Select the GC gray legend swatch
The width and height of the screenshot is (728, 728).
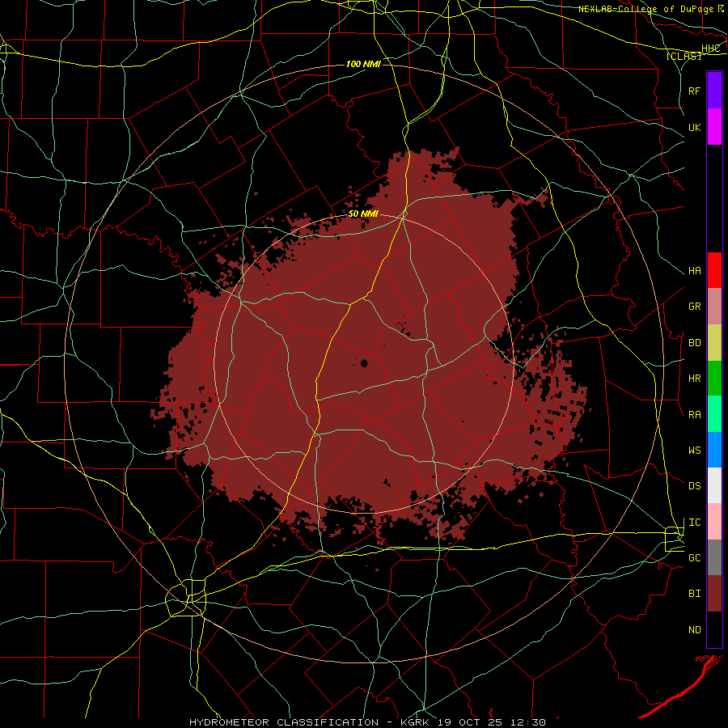pyautogui.click(x=714, y=557)
